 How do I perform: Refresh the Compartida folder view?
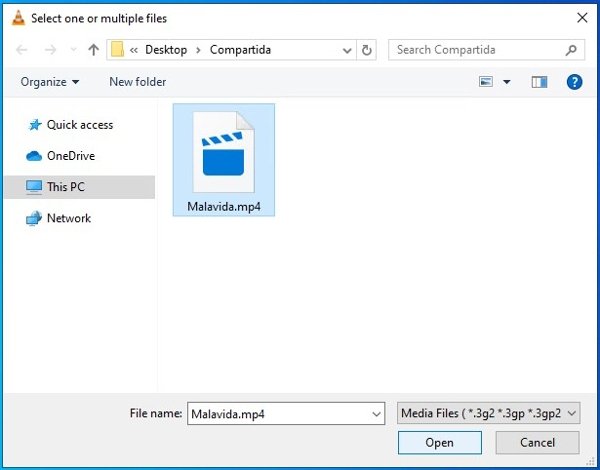pyautogui.click(x=367, y=50)
